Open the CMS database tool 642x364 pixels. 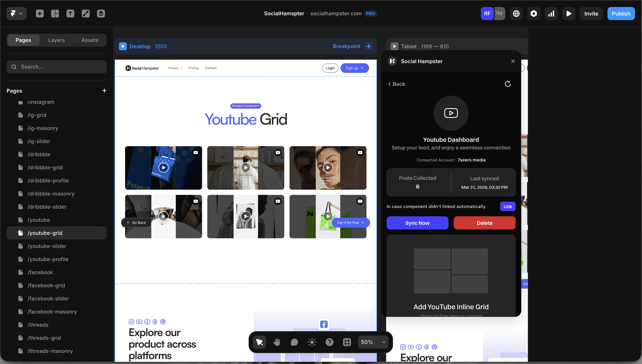101,14
